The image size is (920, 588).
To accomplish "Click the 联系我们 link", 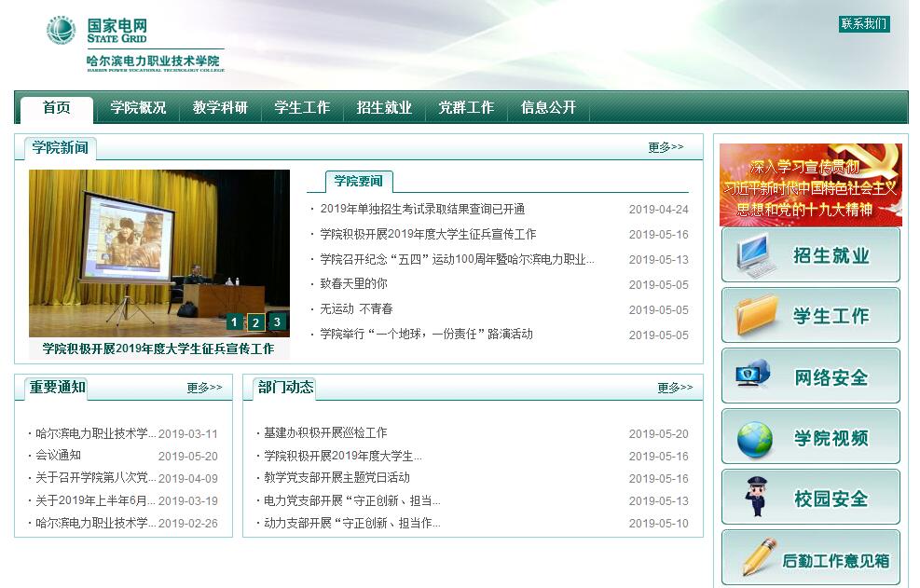I will 863,24.
